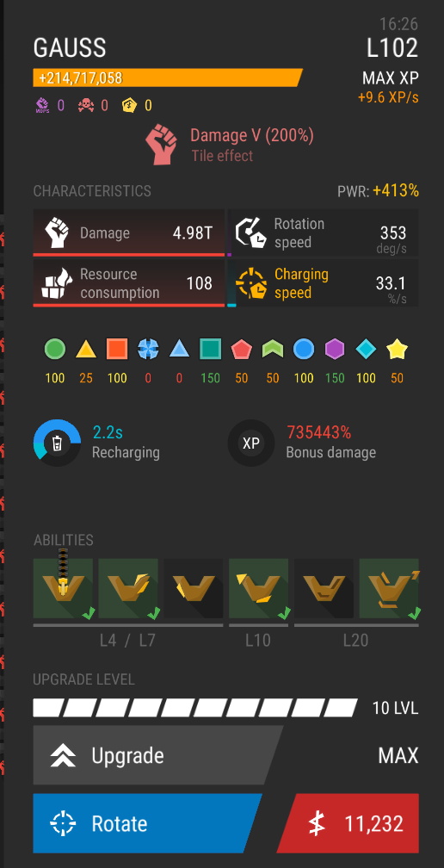Click the purple hexagon resource icon
Viewport: 444px width, 868px height.
[x=335, y=350]
